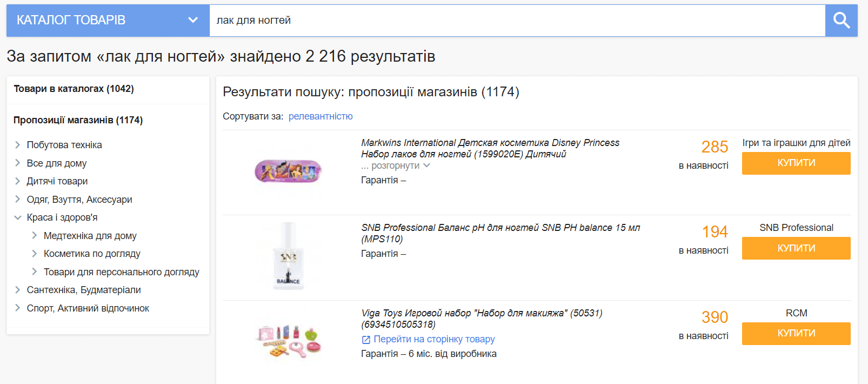Click the magnifying glass search icon
Image resolution: width=868 pixels, height=384 pixels.
(x=842, y=21)
